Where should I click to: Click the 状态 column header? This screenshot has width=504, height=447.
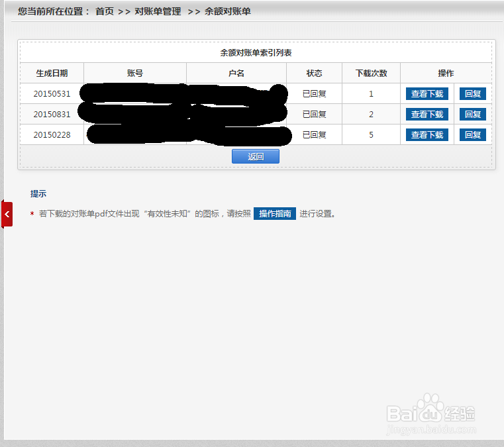pyautogui.click(x=314, y=74)
